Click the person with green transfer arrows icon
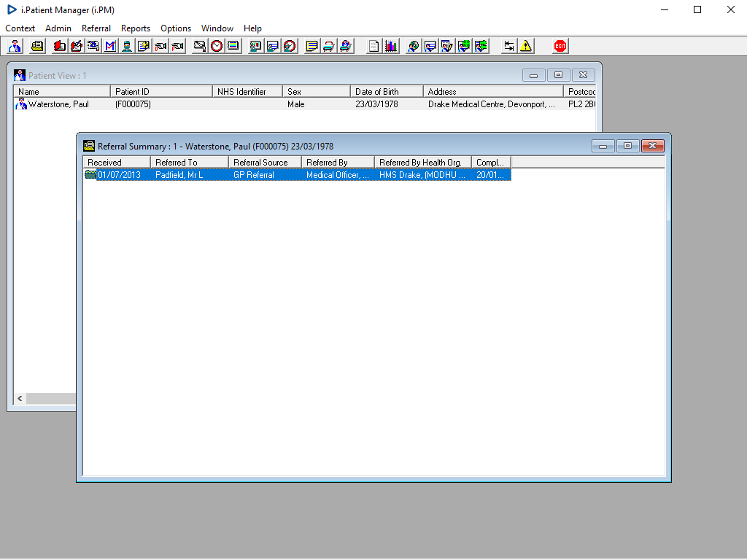Screen dimensions: 747x560 point(481,46)
